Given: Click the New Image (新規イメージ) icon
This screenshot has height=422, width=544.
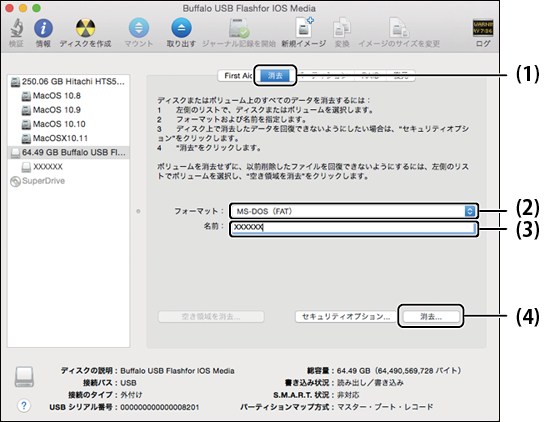Looking at the screenshot, I should pyautogui.click(x=304, y=27).
